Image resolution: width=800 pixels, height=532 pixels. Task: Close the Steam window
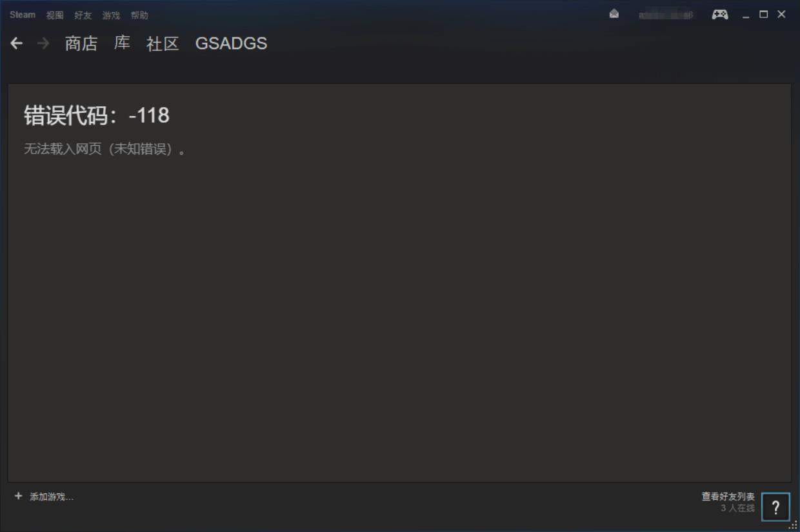click(x=781, y=14)
